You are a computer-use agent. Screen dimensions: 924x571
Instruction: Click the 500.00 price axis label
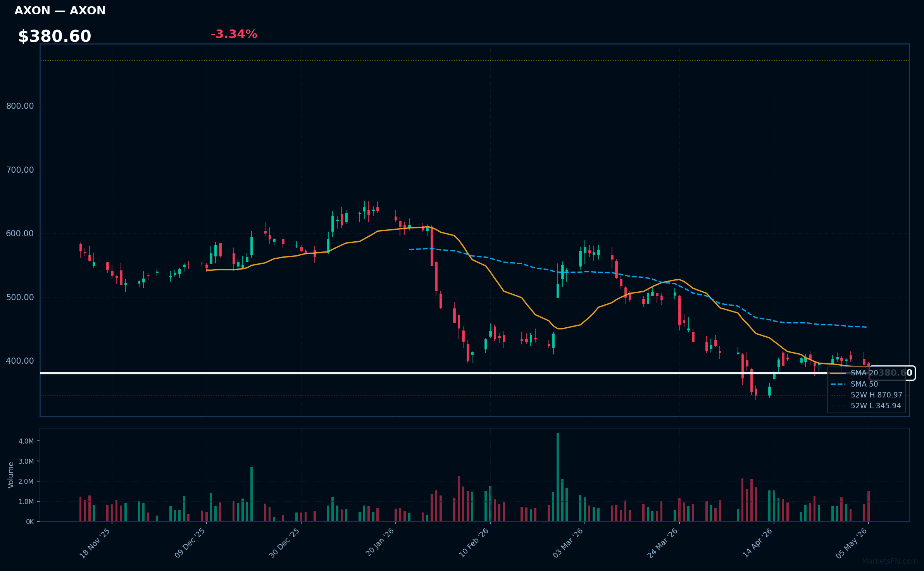pyautogui.click(x=20, y=297)
